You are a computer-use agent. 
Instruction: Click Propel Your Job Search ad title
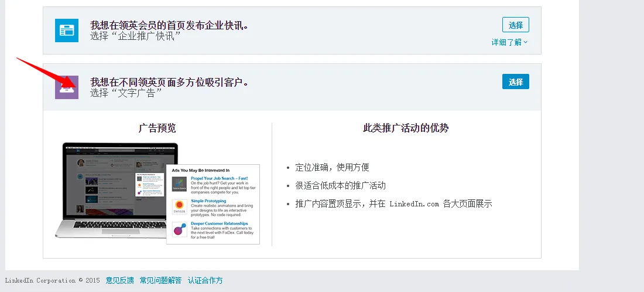(220, 178)
